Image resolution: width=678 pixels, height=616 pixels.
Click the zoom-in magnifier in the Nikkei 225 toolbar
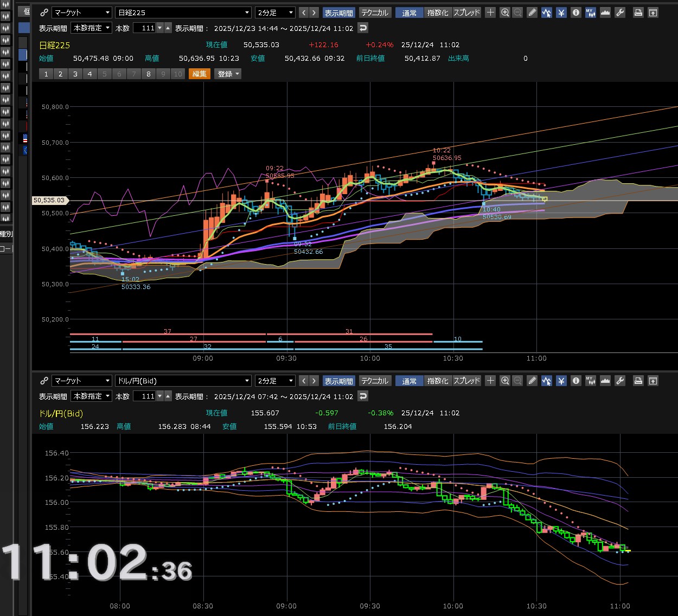(505, 12)
